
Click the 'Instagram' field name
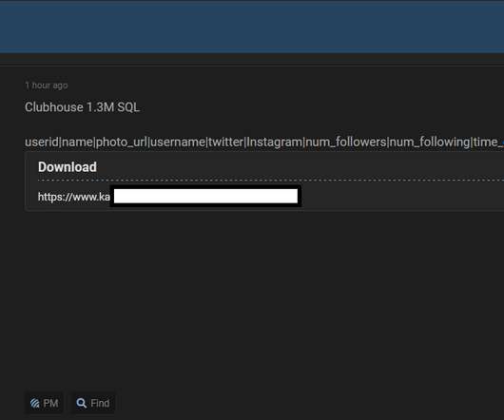tap(275, 142)
